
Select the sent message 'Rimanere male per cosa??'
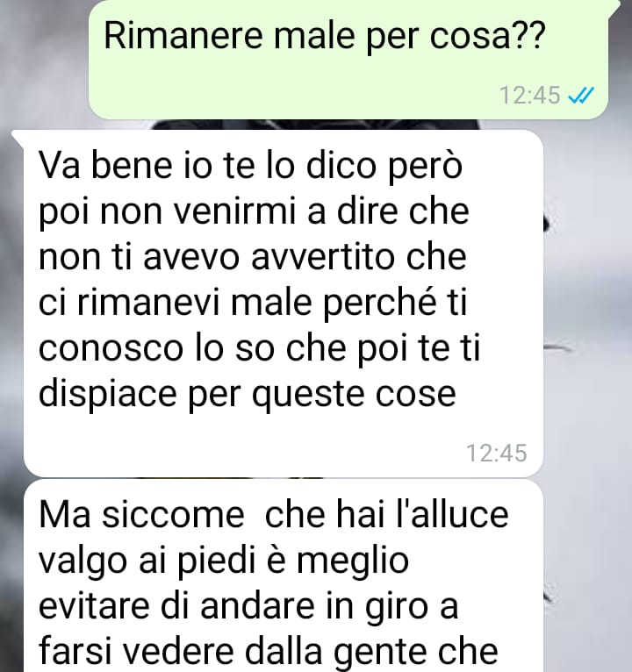348,59
